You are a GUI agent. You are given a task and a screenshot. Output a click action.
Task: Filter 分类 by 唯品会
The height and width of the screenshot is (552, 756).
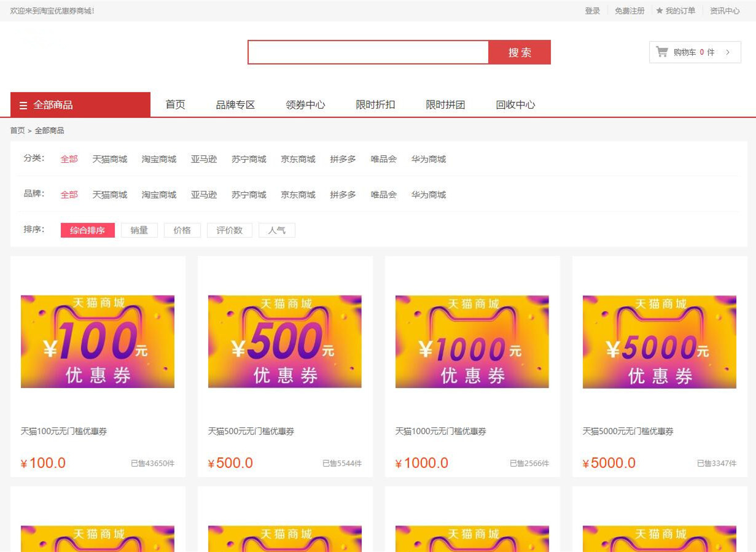(384, 159)
